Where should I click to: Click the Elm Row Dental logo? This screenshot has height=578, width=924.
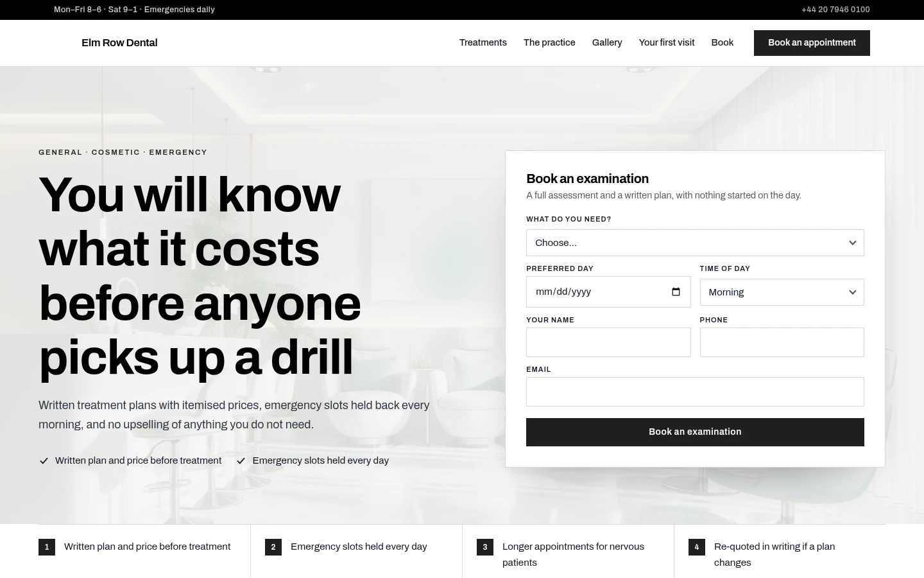coord(119,43)
